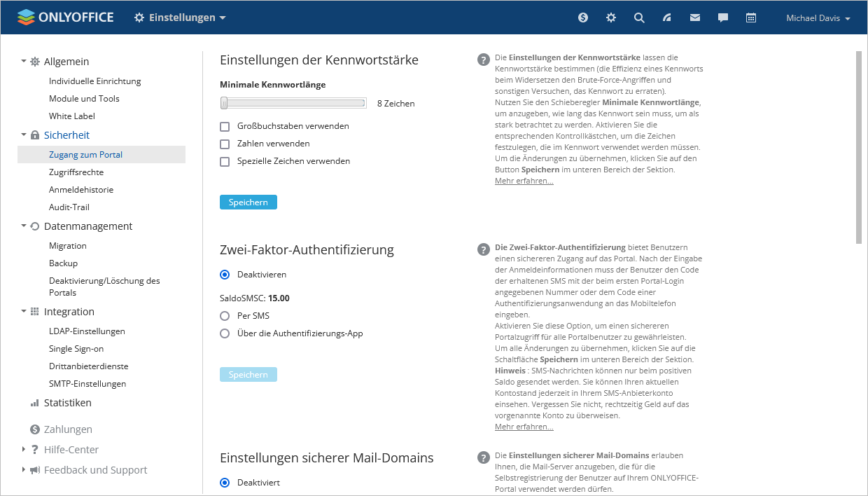Open Audit-Trail page
868x496 pixels.
pyautogui.click(x=69, y=207)
